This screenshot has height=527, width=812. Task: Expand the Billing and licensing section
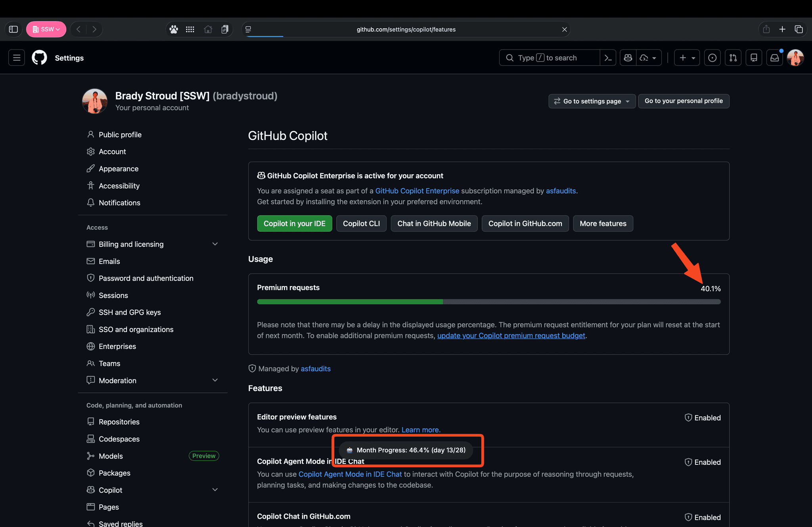point(215,244)
